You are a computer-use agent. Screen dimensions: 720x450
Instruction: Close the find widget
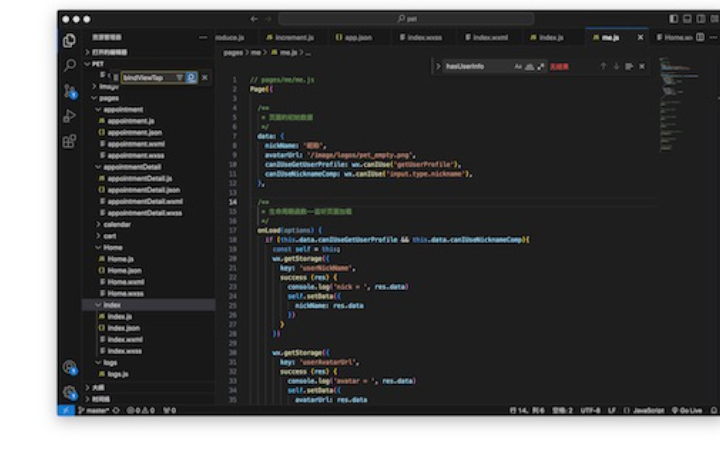click(x=642, y=67)
